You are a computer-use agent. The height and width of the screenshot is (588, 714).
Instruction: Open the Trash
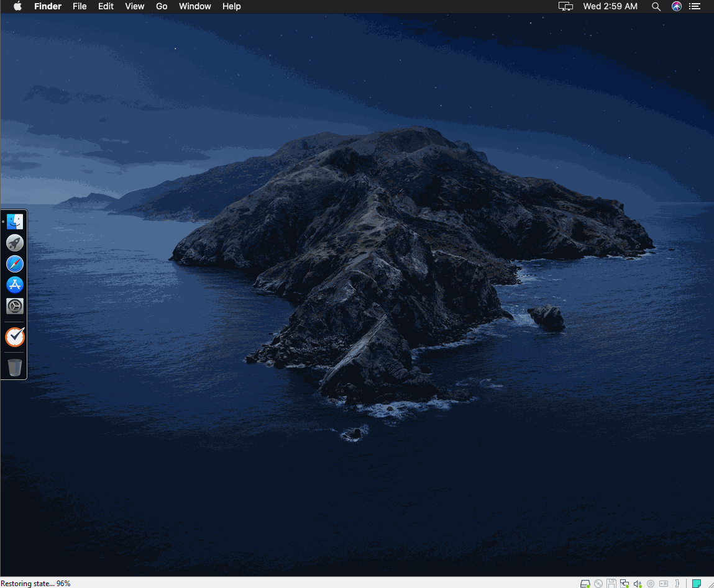(14, 367)
